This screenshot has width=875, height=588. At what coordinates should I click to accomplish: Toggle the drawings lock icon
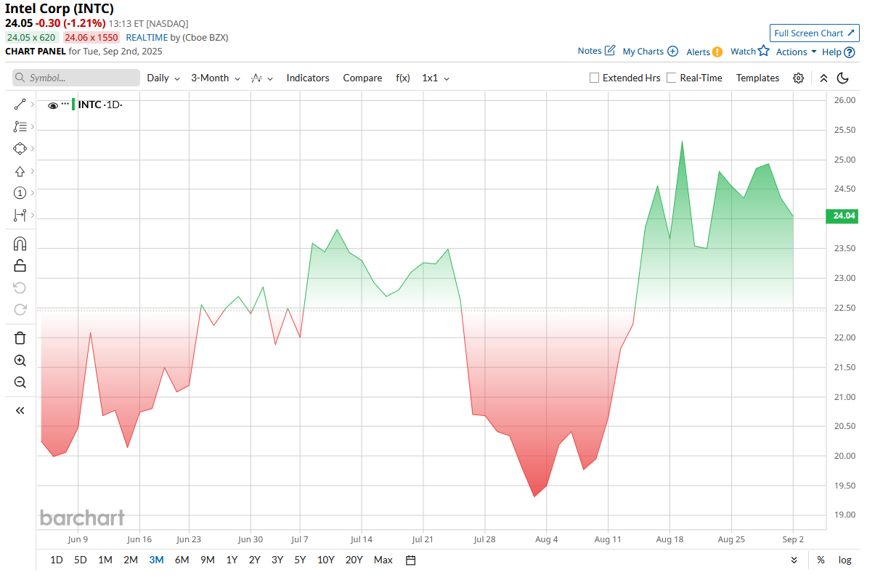tap(20, 266)
